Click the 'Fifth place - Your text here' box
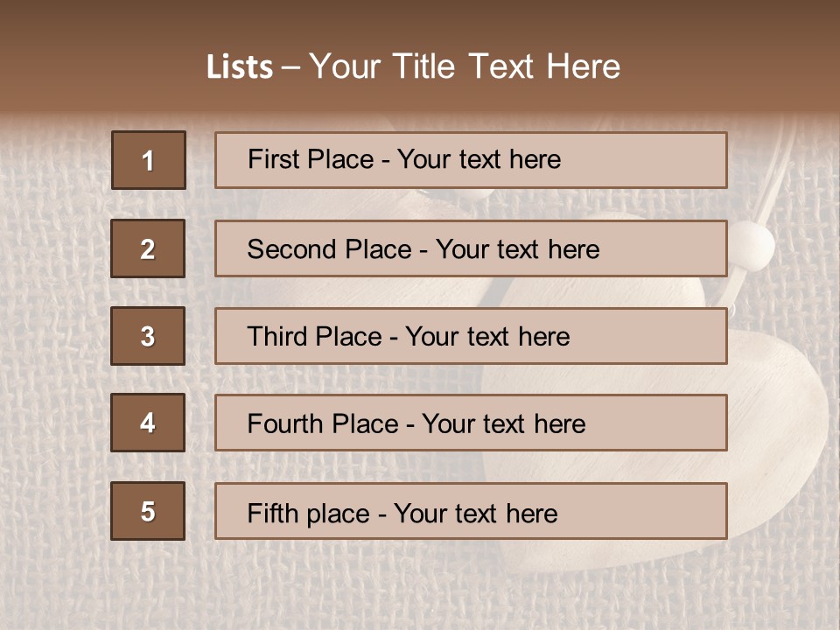 coord(471,511)
